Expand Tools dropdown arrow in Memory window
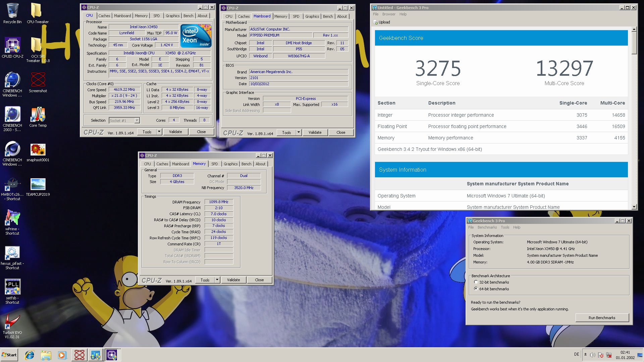 click(217, 280)
